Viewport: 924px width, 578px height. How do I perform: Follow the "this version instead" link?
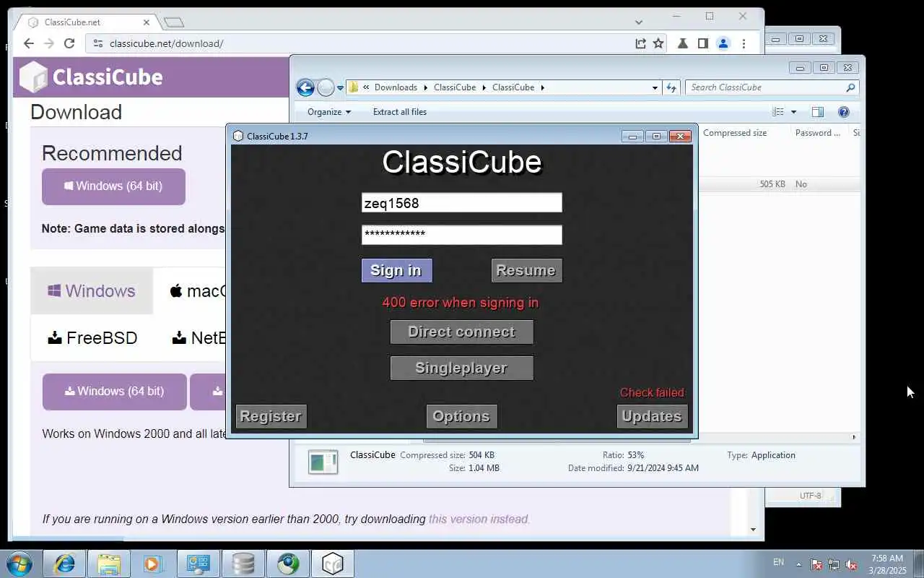(479, 519)
